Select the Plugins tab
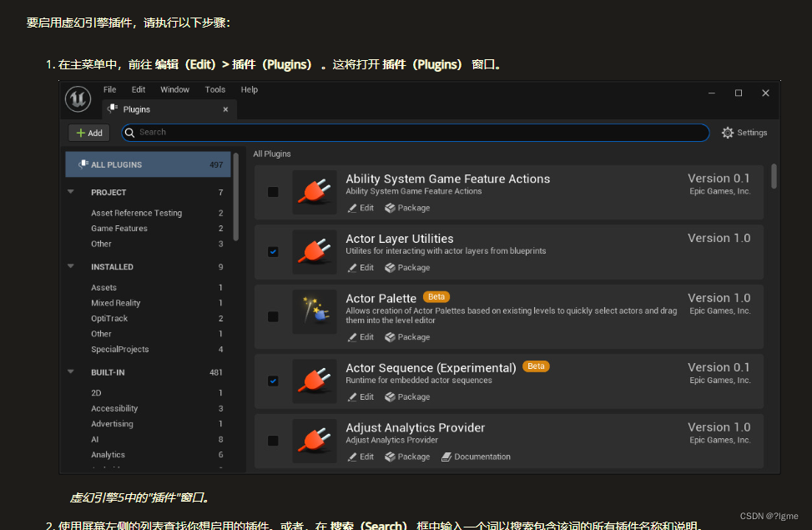Screen dimensions: 812x530 pyautogui.click(x=164, y=109)
